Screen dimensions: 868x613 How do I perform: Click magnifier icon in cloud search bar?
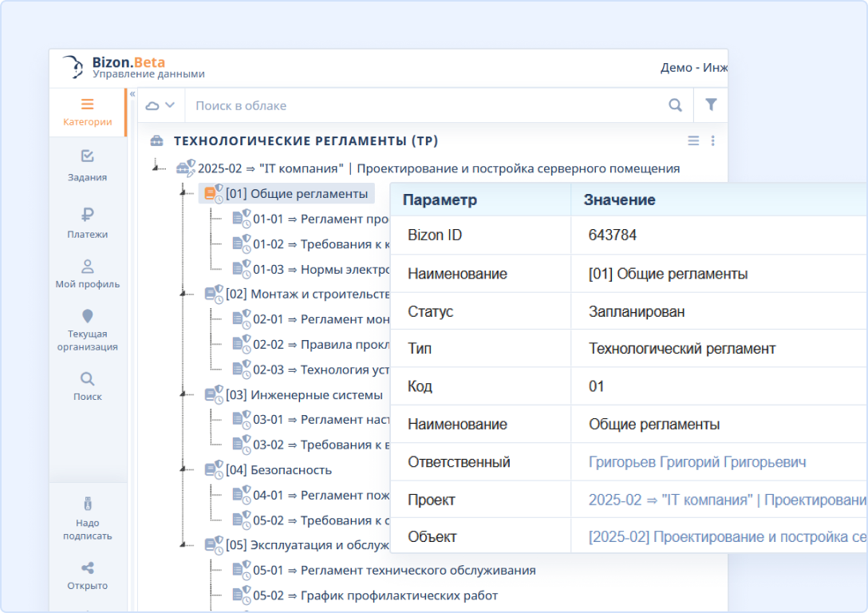tap(675, 105)
